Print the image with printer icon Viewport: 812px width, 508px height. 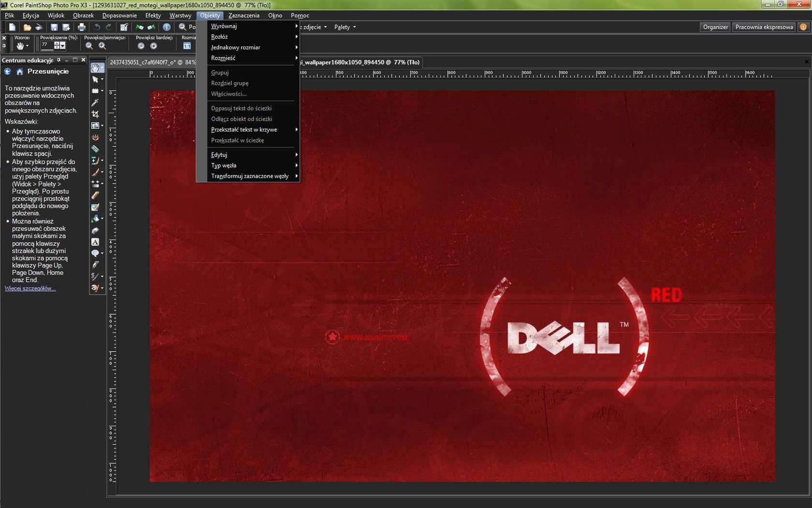point(82,27)
